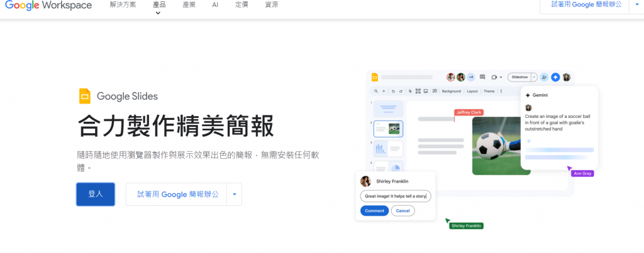Click the Shirley Franklin name in comment card

click(x=392, y=181)
